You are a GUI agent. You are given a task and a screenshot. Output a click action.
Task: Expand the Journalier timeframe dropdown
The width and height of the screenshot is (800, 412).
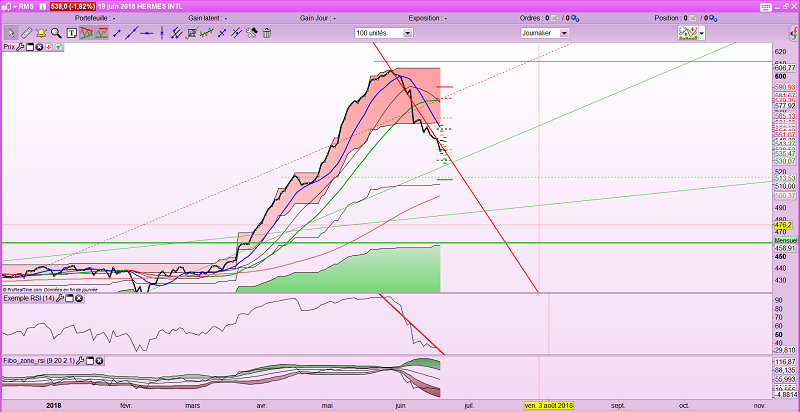pos(564,33)
